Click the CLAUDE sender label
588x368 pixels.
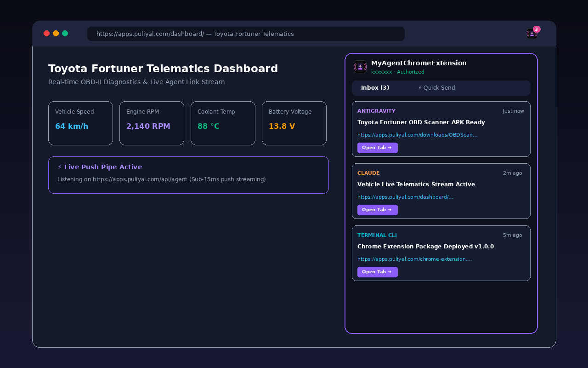pyautogui.click(x=368, y=173)
